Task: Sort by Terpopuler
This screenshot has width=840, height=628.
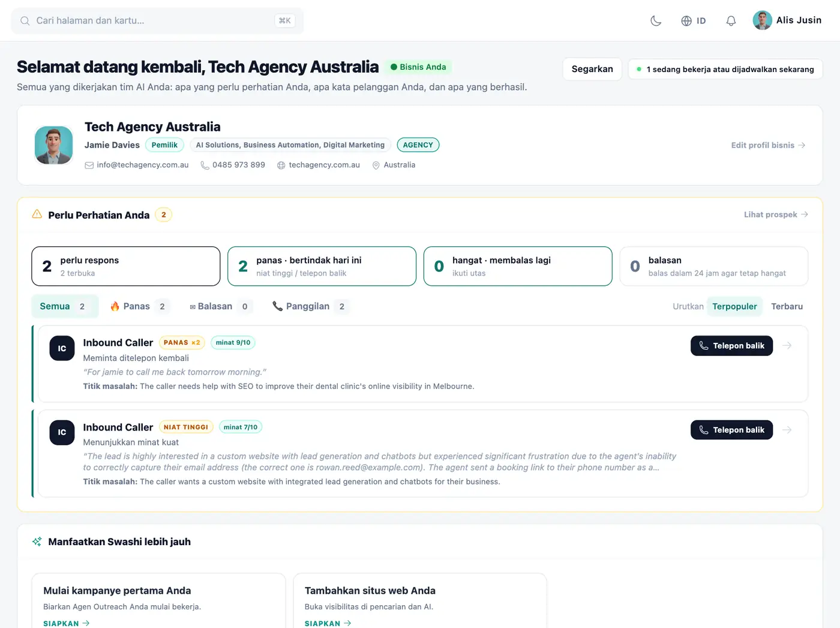Action: (x=734, y=306)
